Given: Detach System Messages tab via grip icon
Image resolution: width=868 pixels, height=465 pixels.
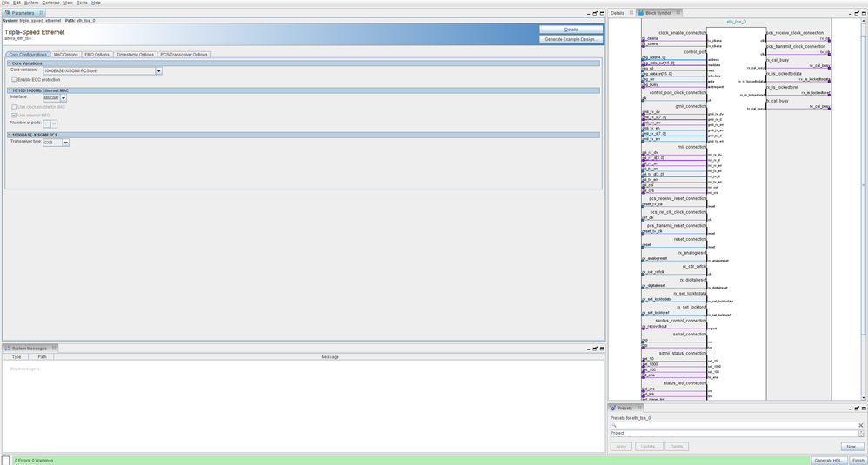Looking at the screenshot, I should point(54,349).
